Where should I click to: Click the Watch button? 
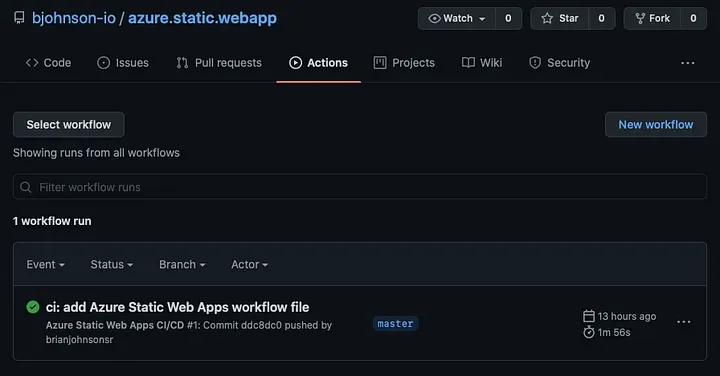pyautogui.click(x=456, y=18)
